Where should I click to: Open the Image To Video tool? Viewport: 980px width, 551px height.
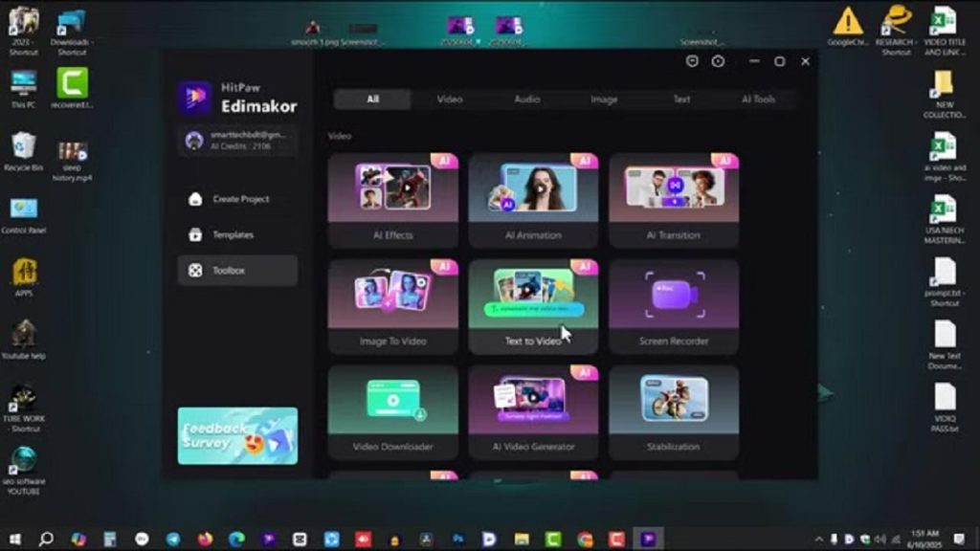392,307
